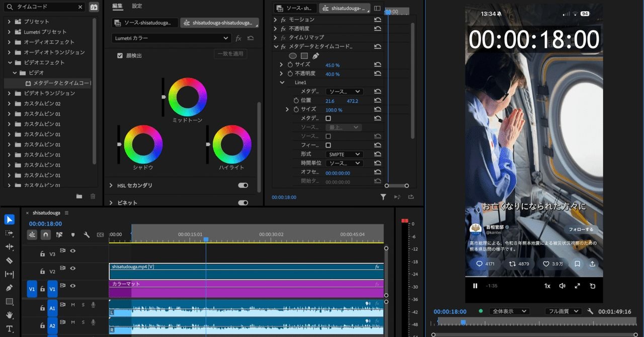Image resolution: width=644 pixels, height=337 pixels.
Task: Open effect filter funnel icon
Action: coord(383,197)
